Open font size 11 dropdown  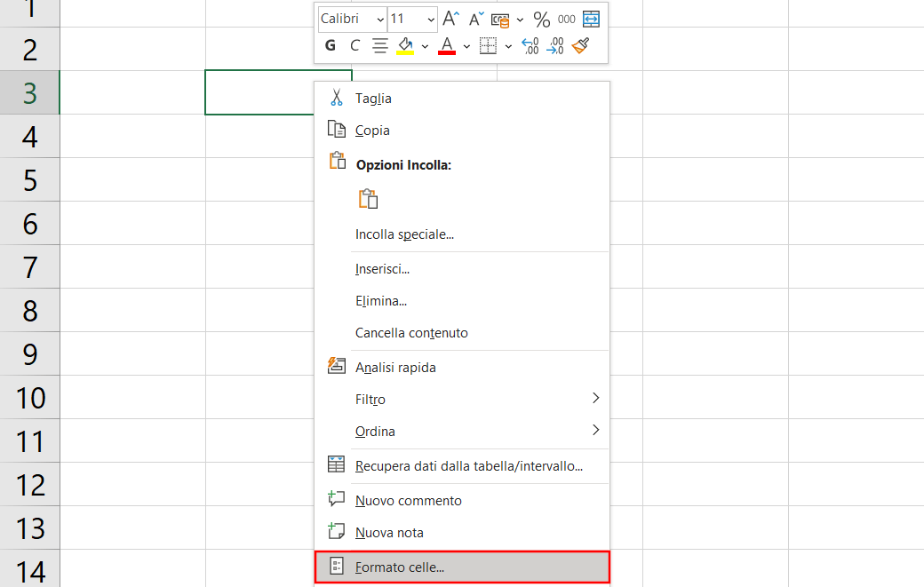pyautogui.click(x=431, y=20)
